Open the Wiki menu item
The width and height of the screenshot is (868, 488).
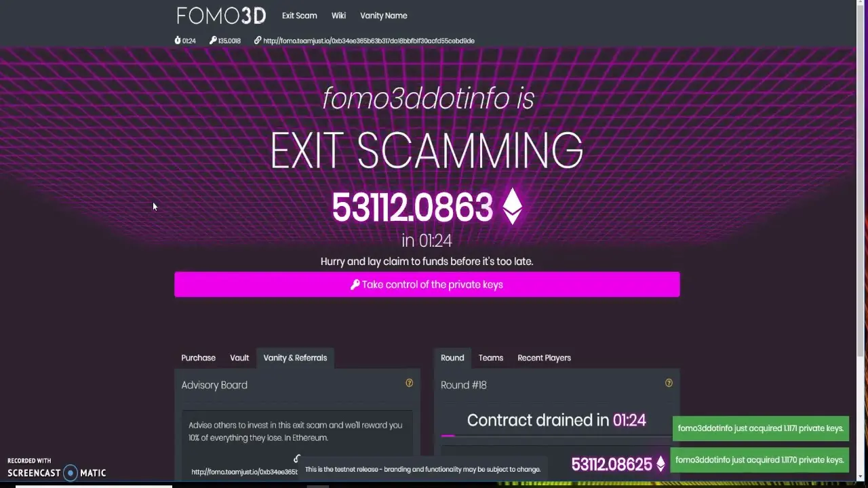(x=338, y=16)
